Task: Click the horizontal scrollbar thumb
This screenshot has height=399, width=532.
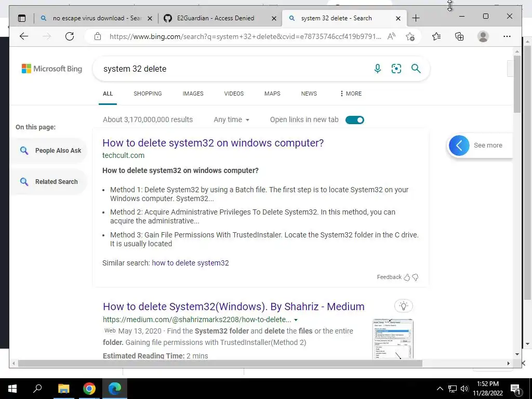Action: tap(220, 363)
